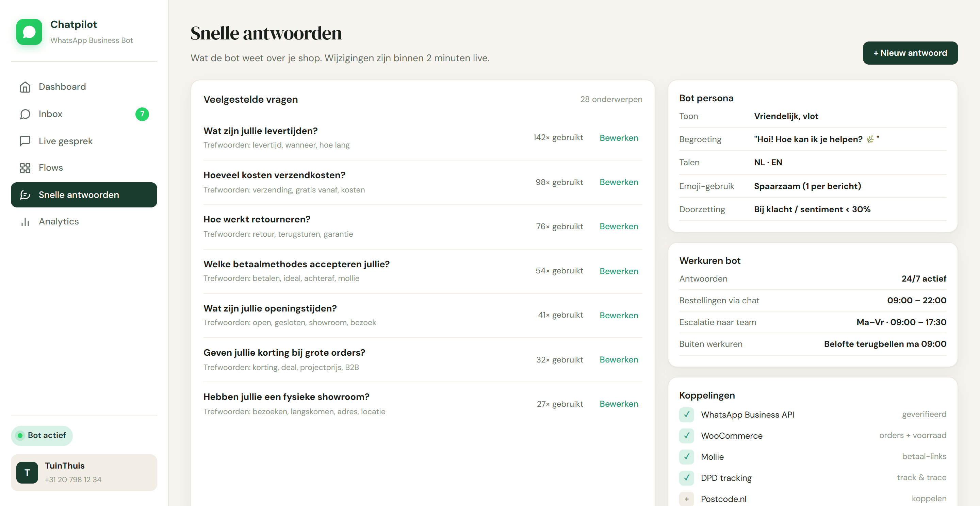Click the Werkuren bot card heading
The width and height of the screenshot is (980, 506).
[710, 261]
